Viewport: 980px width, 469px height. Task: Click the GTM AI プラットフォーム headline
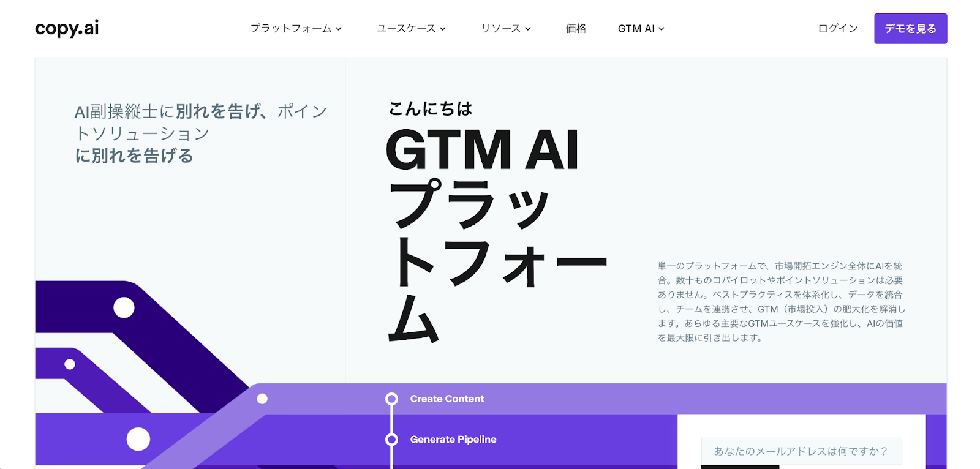496,234
